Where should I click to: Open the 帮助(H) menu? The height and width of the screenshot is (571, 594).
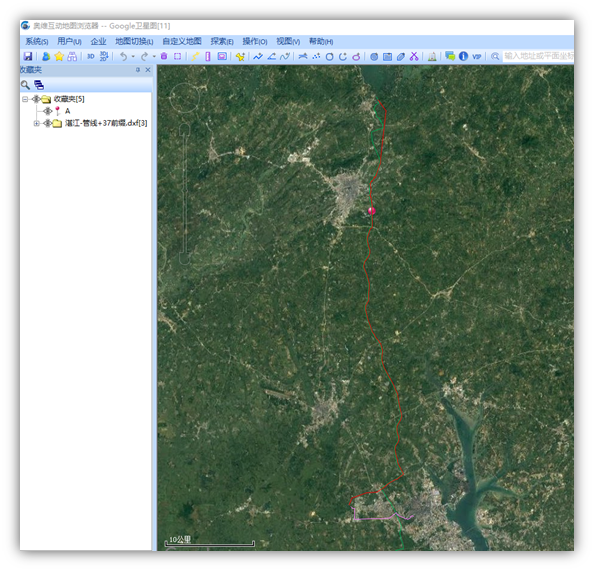[x=321, y=41]
